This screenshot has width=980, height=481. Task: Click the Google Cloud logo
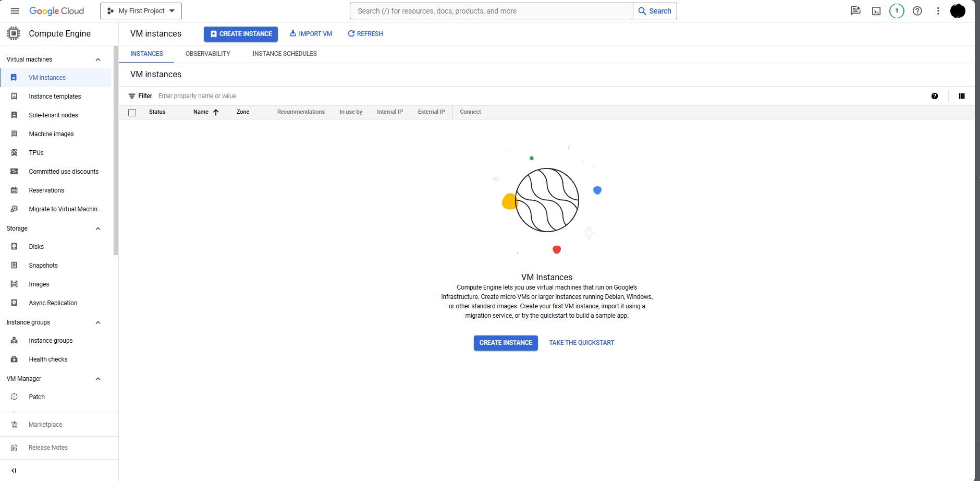pos(56,11)
